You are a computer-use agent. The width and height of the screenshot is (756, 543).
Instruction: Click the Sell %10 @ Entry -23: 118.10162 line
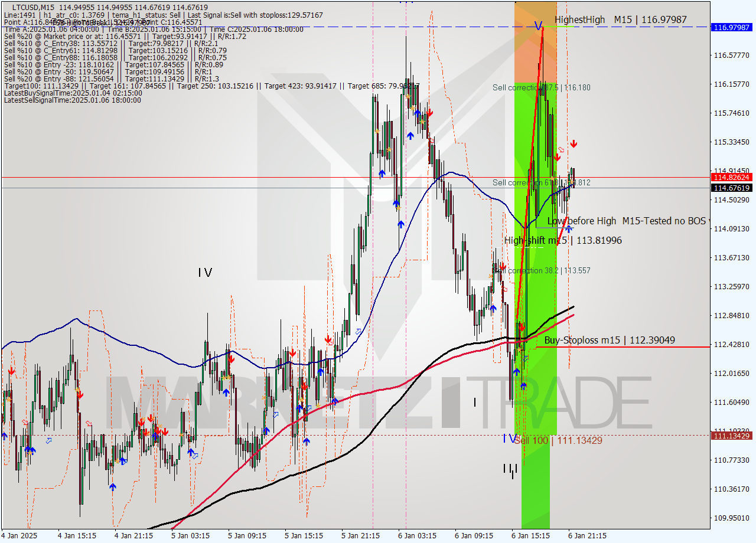[x=113, y=65]
